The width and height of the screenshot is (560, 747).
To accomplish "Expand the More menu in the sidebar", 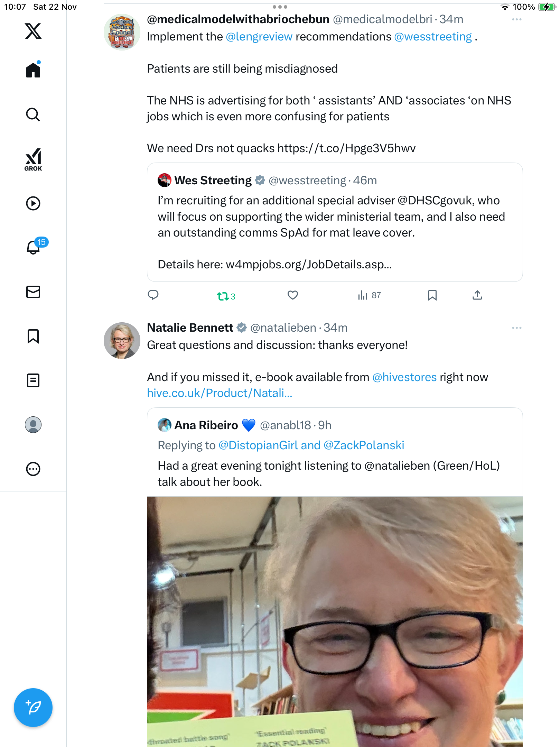I will point(33,469).
